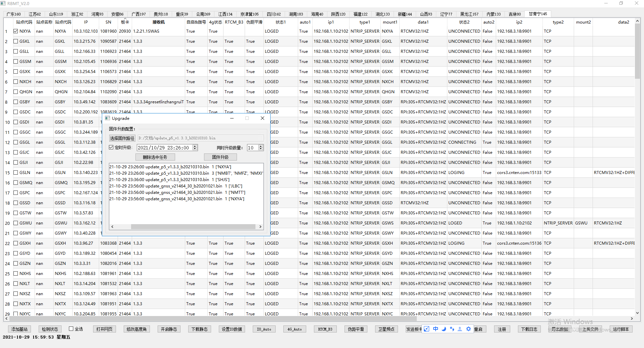Screen dimensions: 644x348
Task: Switch to the 广东160 tab
Action: tap(14, 14)
